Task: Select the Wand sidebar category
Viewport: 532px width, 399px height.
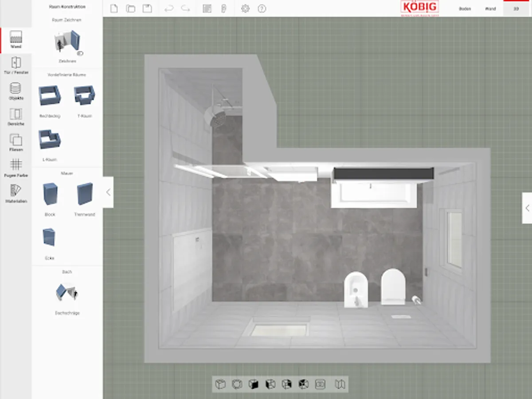Action: click(x=16, y=40)
